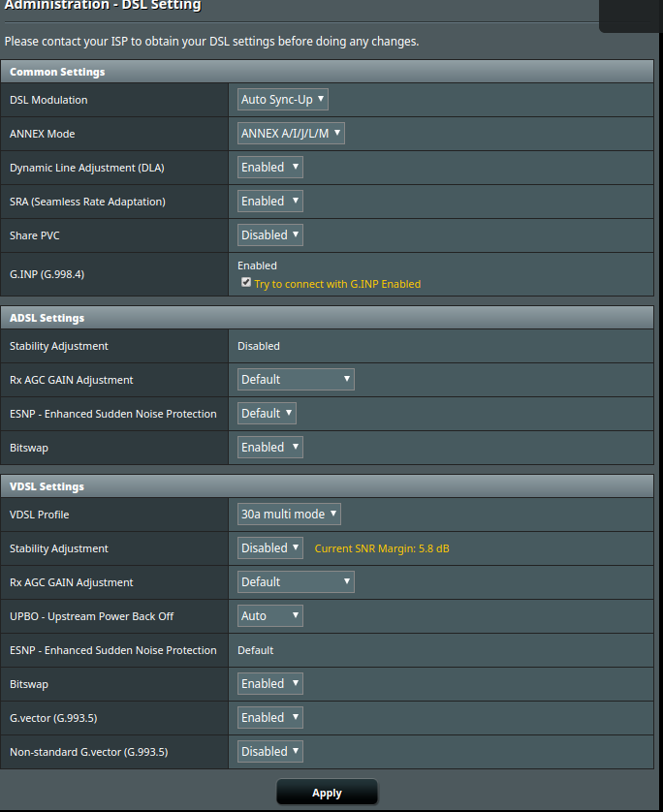Open the Bitswap dropdown in VDSL Settings
Image resolution: width=663 pixels, height=812 pixels.
(270, 684)
